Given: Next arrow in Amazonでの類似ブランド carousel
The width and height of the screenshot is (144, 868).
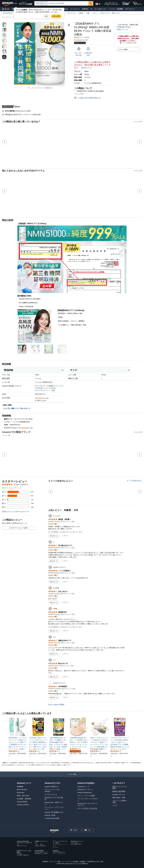Looking at the screenshot, I should click(139, 455).
